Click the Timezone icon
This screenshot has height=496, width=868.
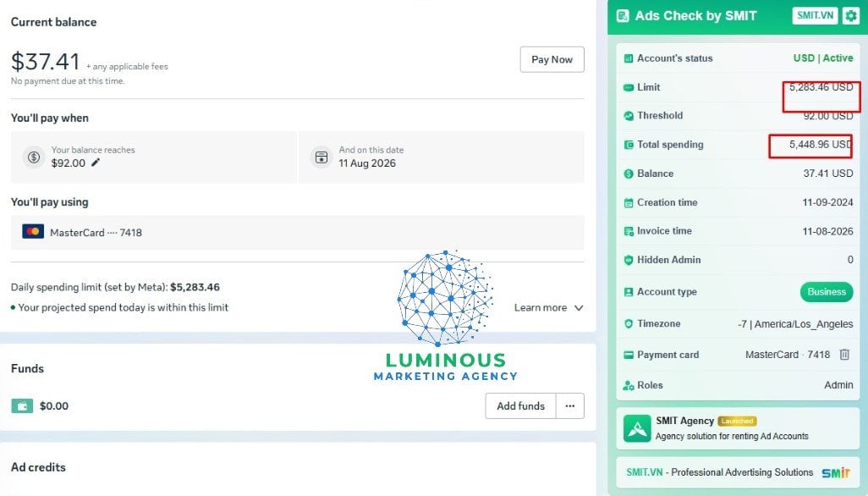(x=629, y=324)
